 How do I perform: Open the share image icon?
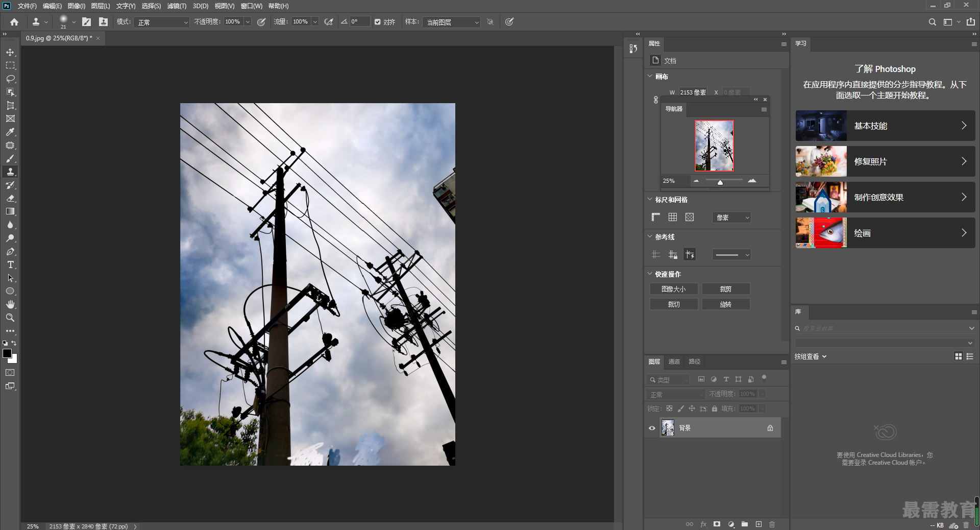(971, 22)
